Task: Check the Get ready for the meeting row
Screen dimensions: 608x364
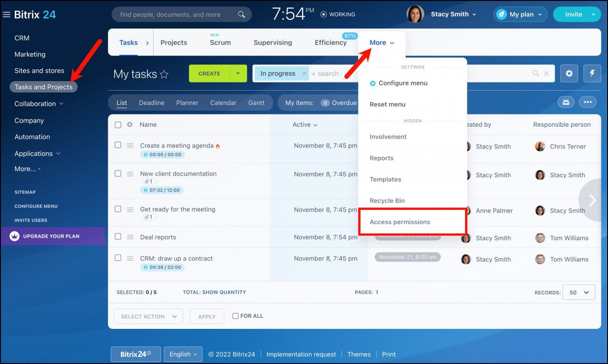Action: 118,209
